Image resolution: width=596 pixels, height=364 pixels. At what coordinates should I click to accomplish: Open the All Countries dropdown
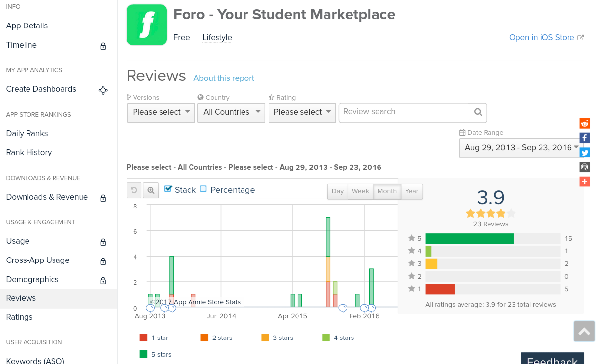click(231, 112)
